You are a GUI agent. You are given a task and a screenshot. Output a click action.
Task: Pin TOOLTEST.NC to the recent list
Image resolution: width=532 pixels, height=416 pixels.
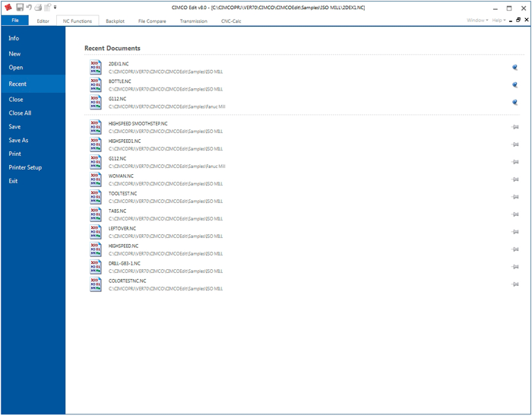click(515, 197)
